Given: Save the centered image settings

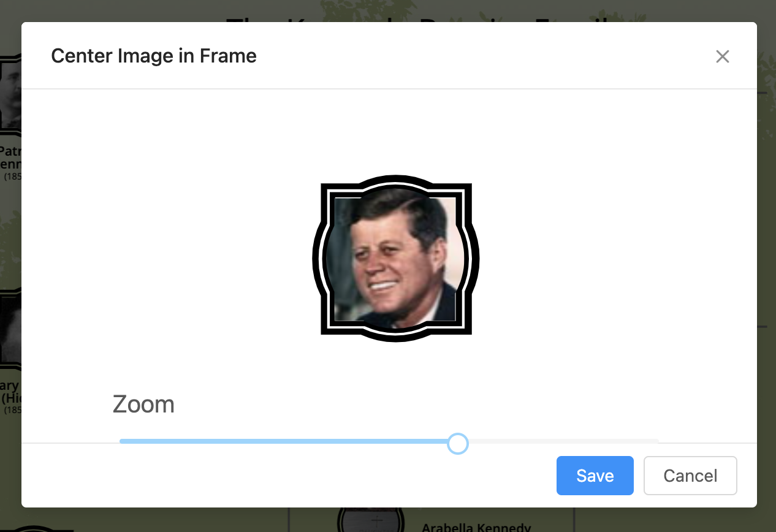Looking at the screenshot, I should pos(595,476).
